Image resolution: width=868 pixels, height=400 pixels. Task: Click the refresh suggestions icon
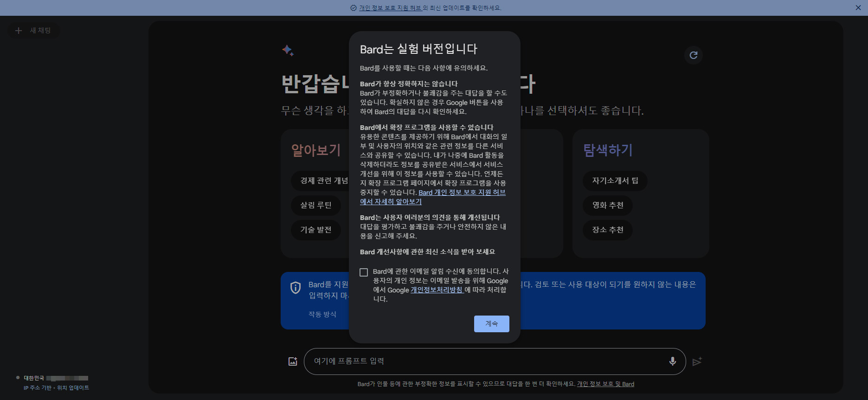point(694,55)
